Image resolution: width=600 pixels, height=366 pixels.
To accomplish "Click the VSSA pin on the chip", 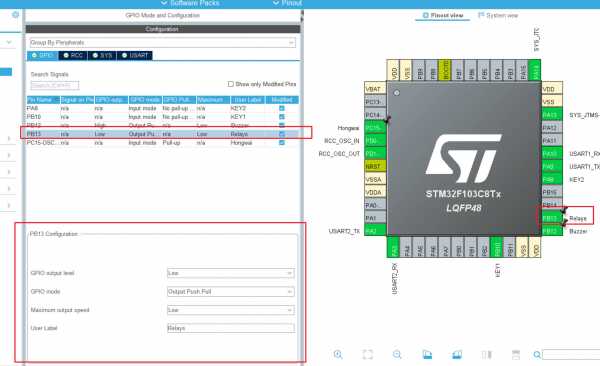I will pos(375,179).
